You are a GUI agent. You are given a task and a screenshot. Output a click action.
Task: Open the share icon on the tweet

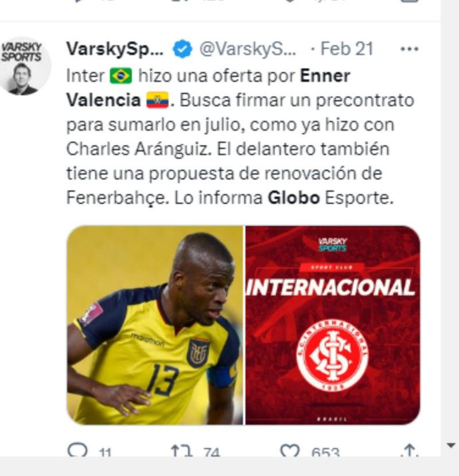coord(410,450)
